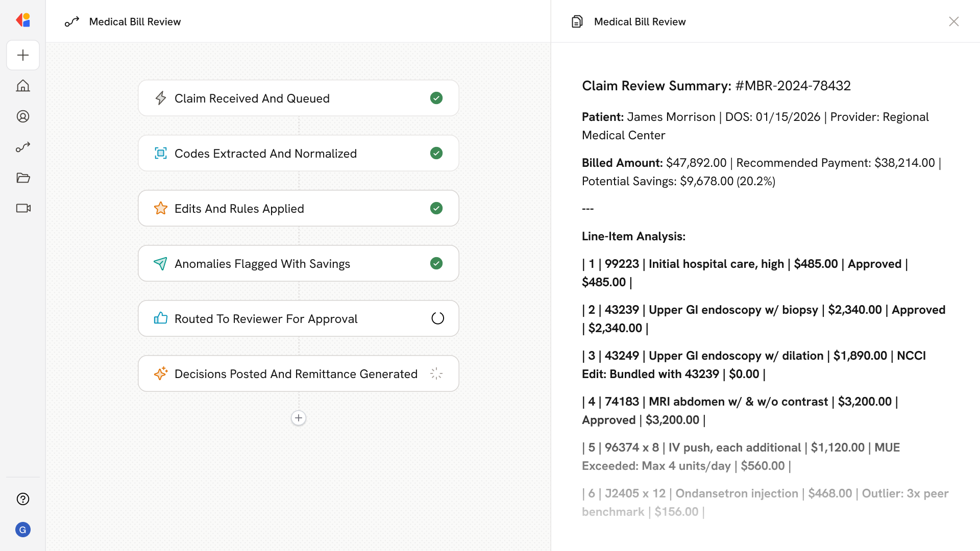Click the status circle on Routed To Reviewer

437,318
